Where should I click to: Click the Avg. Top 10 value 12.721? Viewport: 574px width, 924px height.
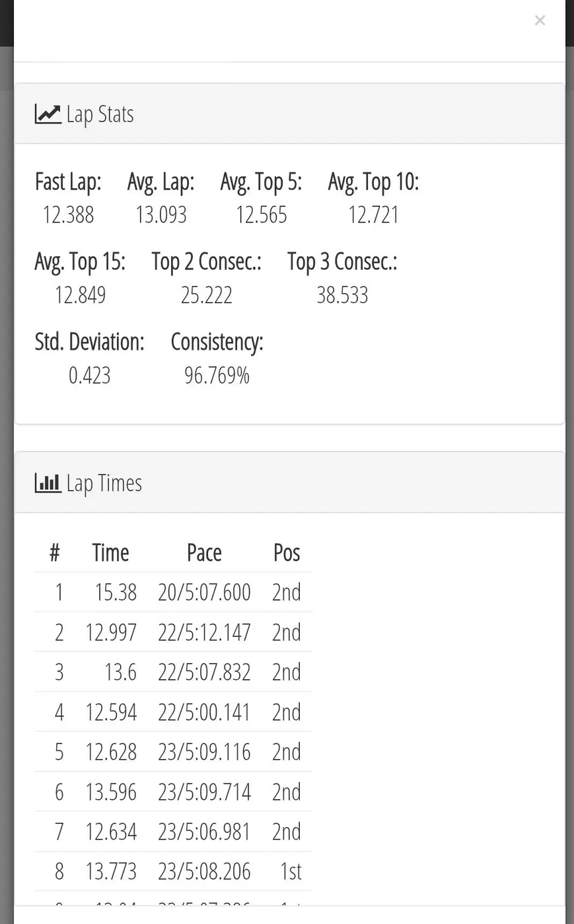[x=374, y=214]
